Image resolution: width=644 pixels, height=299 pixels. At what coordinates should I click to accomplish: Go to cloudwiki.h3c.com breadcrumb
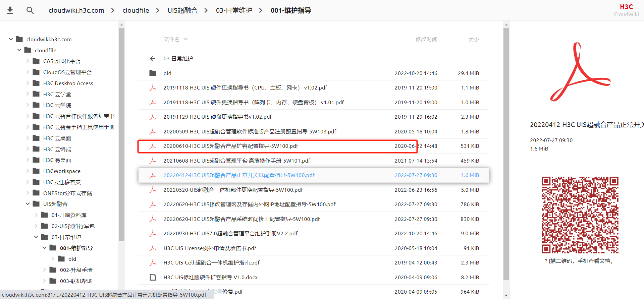point(76,10)
